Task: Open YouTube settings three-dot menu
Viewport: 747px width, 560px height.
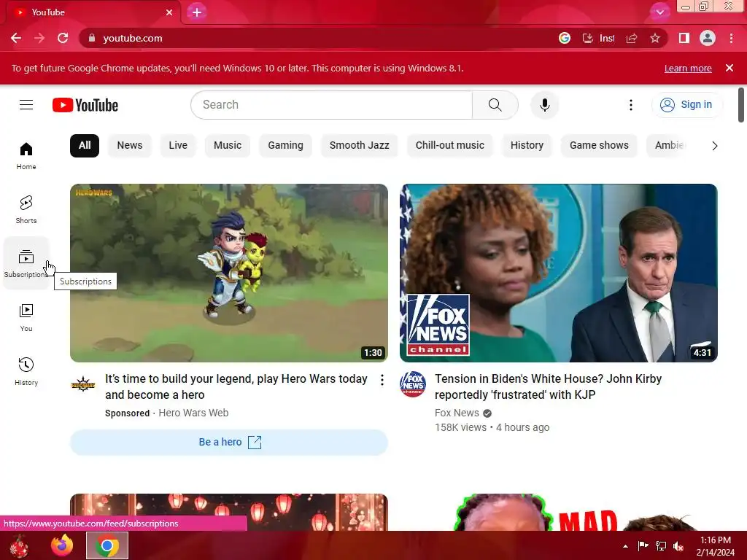Action: pyautogui.click(x=631, y=105)
